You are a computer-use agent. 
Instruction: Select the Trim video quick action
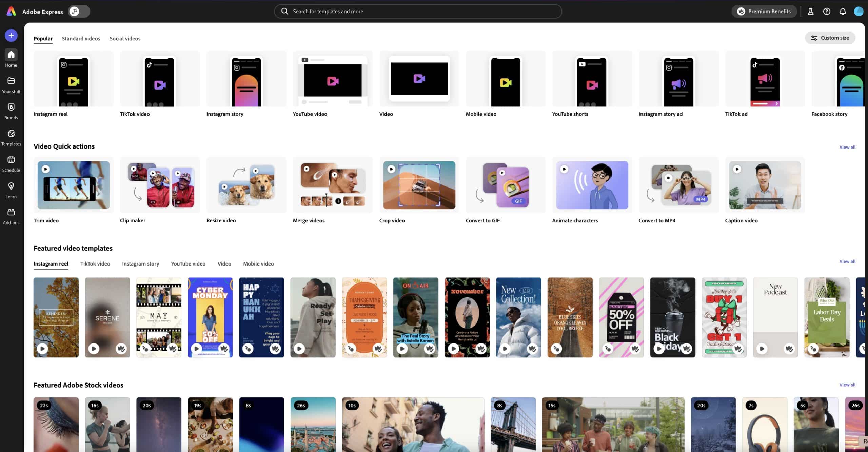(x=73, y=185)
